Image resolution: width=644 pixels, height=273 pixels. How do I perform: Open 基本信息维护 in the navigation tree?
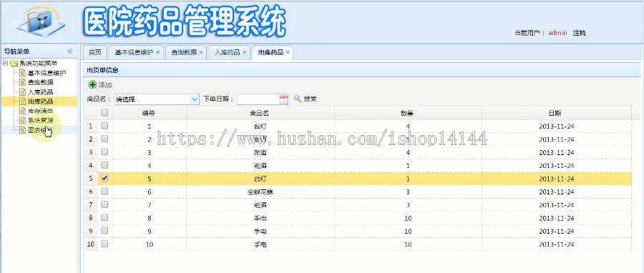tap(47, 73)
